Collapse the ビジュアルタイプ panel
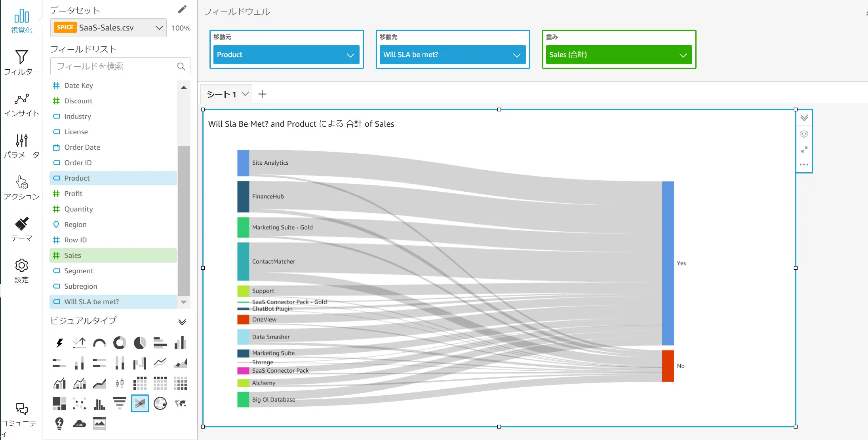The width and height of the screenshot is (868, 440). 182,322
